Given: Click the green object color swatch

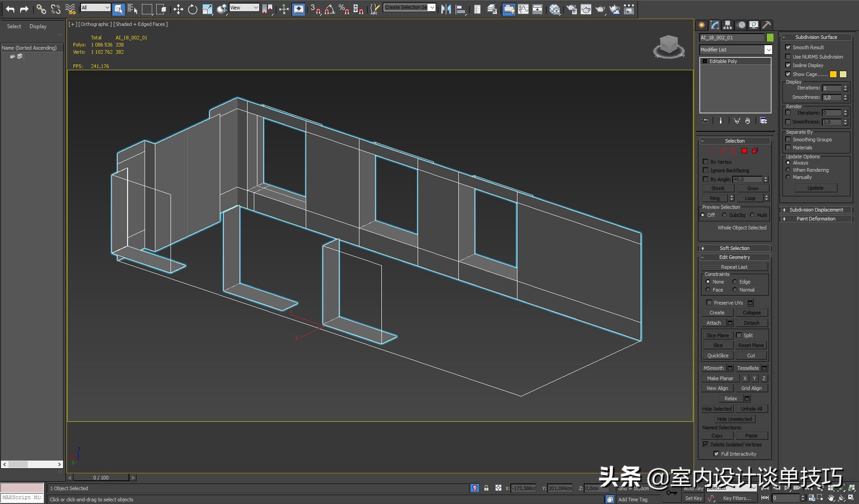Looking at the screenshot, I should (x=770, y=38).
